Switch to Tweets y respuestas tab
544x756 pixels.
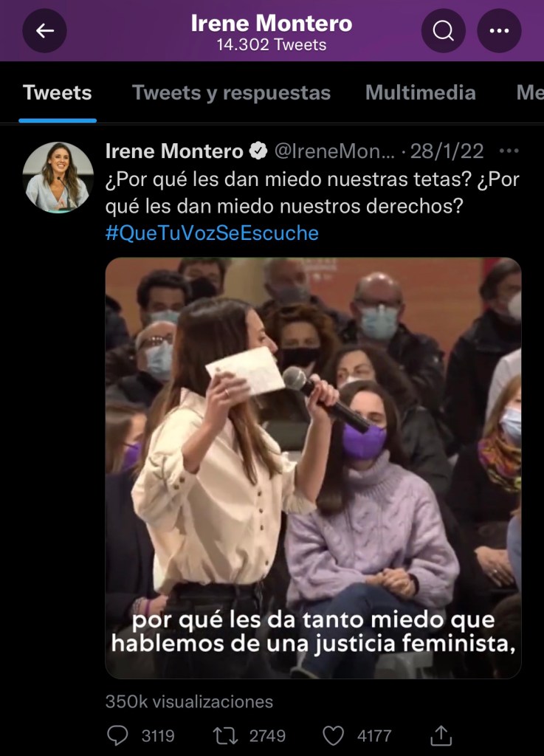tap(231, 92)
